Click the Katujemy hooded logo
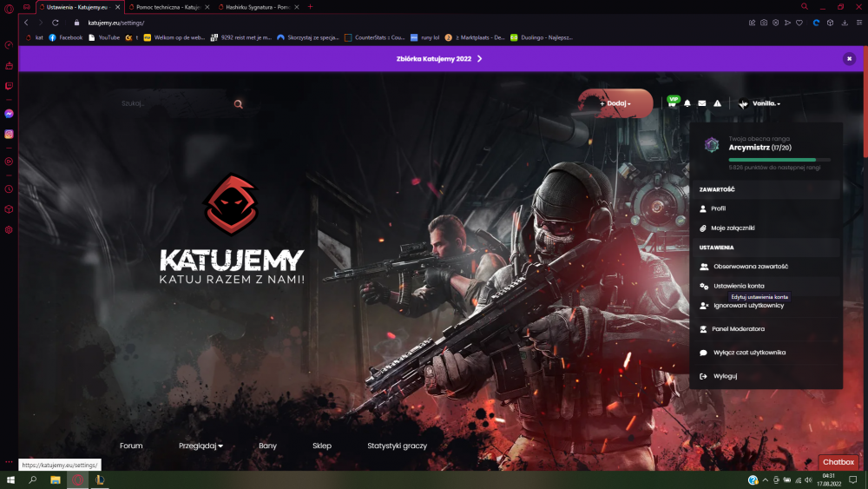The width and height of the screenshot is (868, 489). [x=232, y=205]
